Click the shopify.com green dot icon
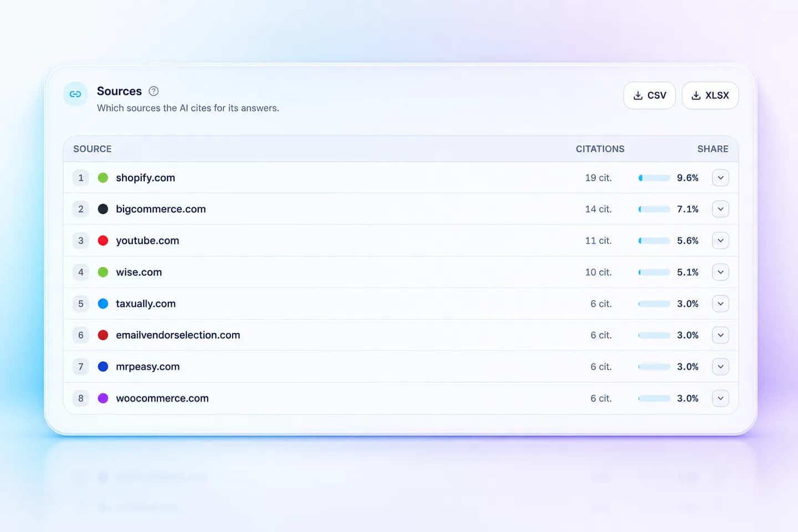 pos(103,178)
